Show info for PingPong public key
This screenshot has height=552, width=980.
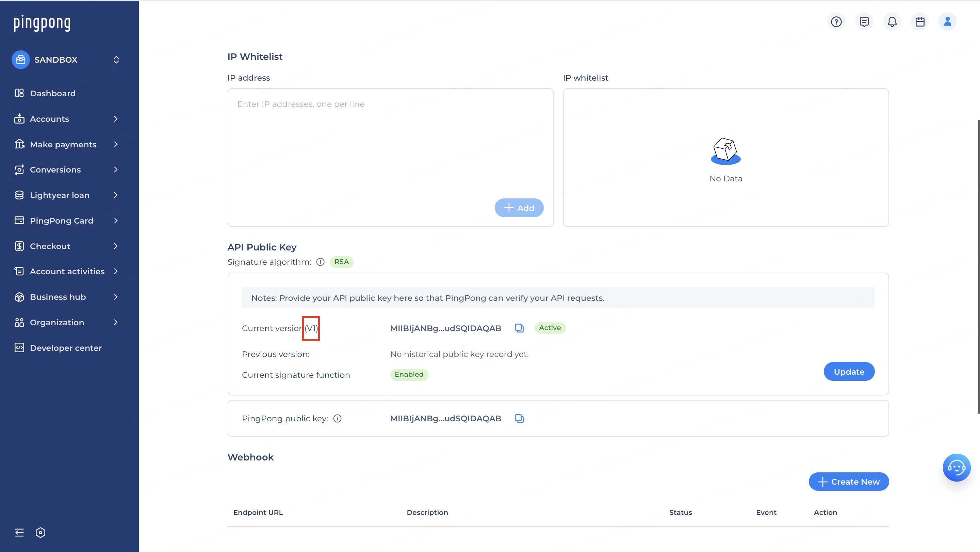click(338, 419)
